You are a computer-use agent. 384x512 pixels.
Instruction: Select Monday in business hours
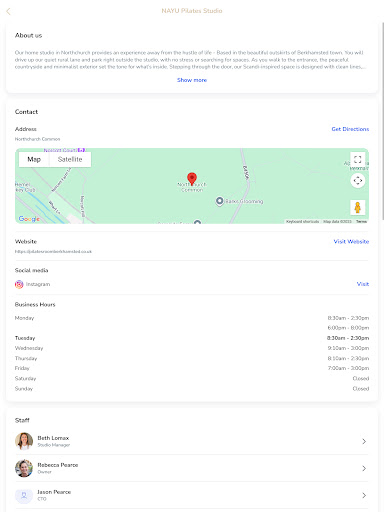[x=24, y=318]
